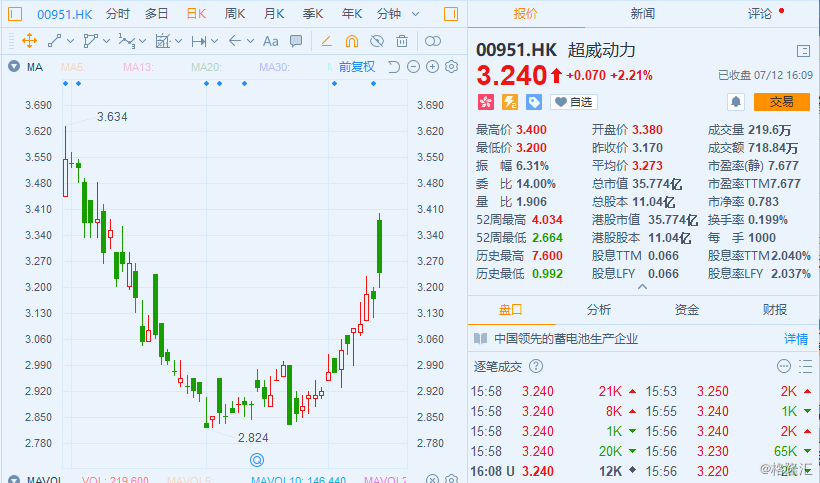
Task: Open help question mark beside 逐笔成交
Action: [536, 366]
